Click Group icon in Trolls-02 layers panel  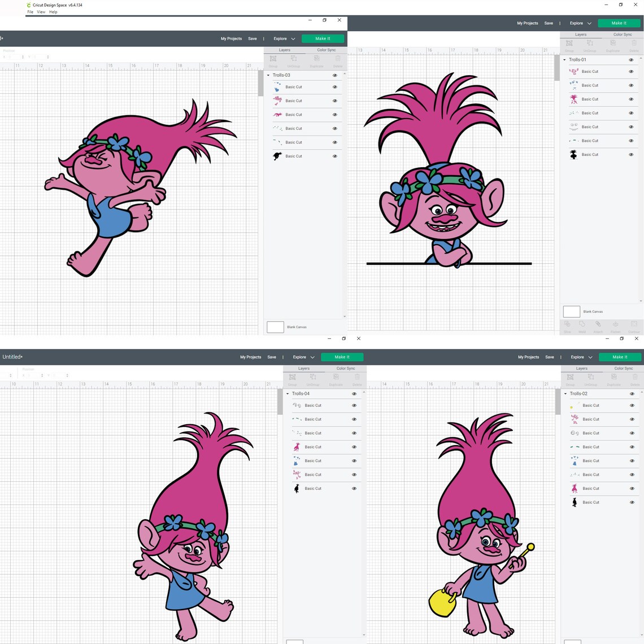[570, 377]
